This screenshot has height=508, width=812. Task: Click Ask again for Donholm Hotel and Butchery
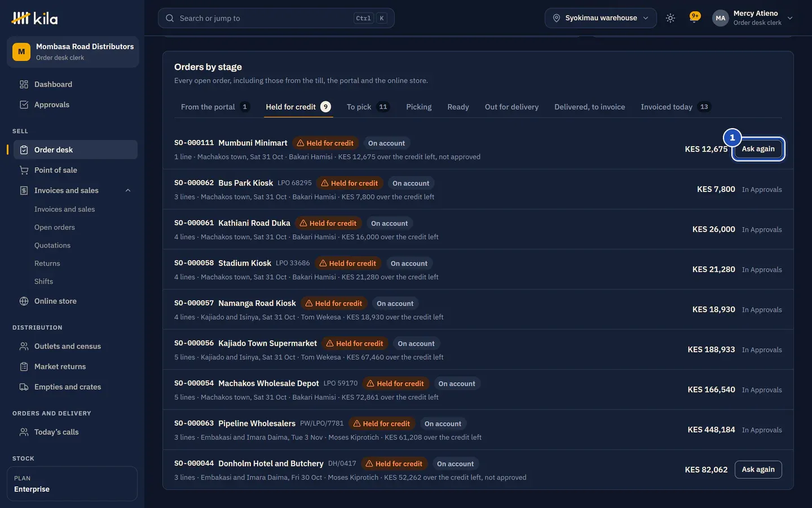758,470
